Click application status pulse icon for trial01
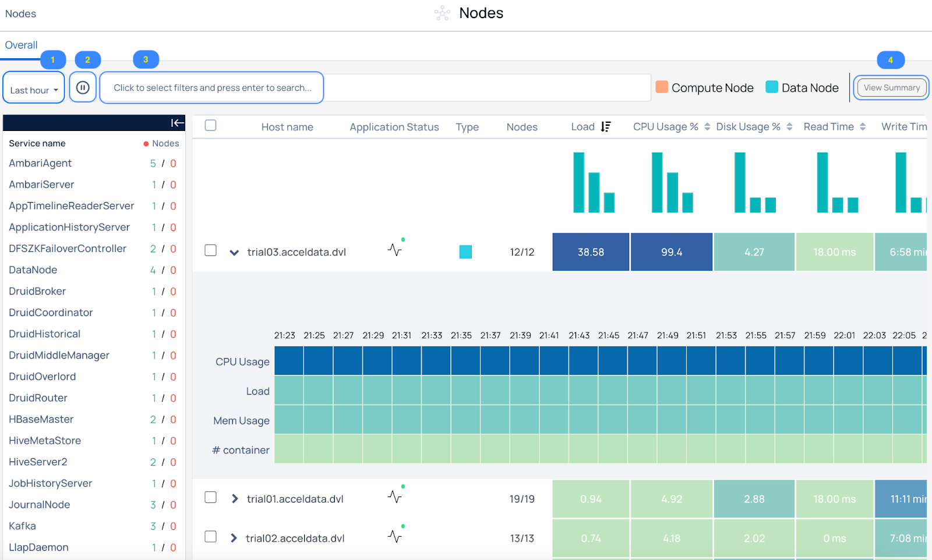 (396, 495)
